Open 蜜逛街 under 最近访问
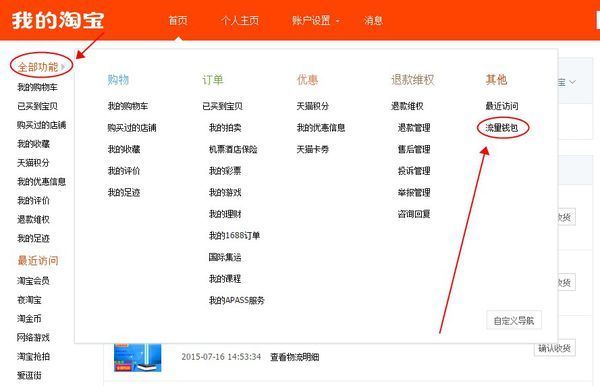 [29, 376]
